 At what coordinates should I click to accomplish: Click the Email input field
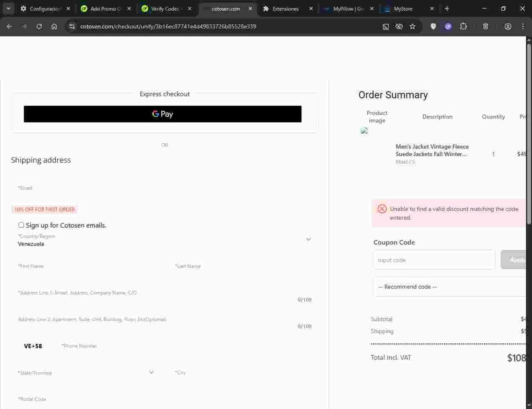(x=165, y=188)
